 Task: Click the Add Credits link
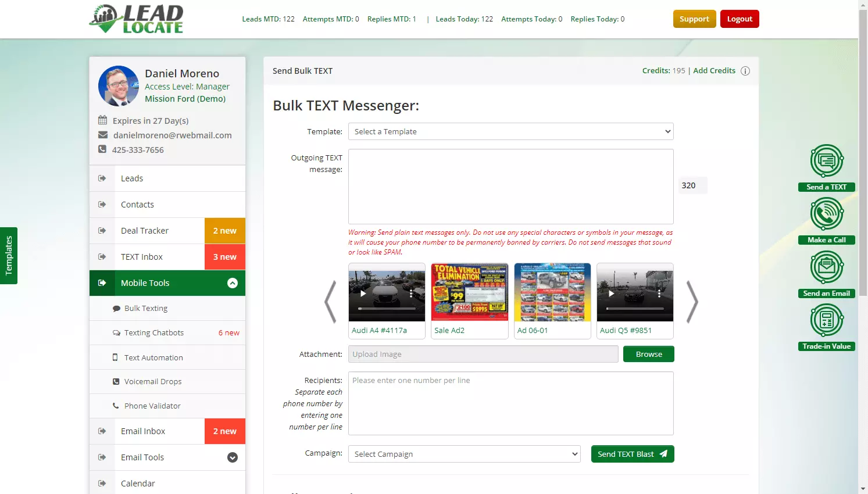(714, 70)
